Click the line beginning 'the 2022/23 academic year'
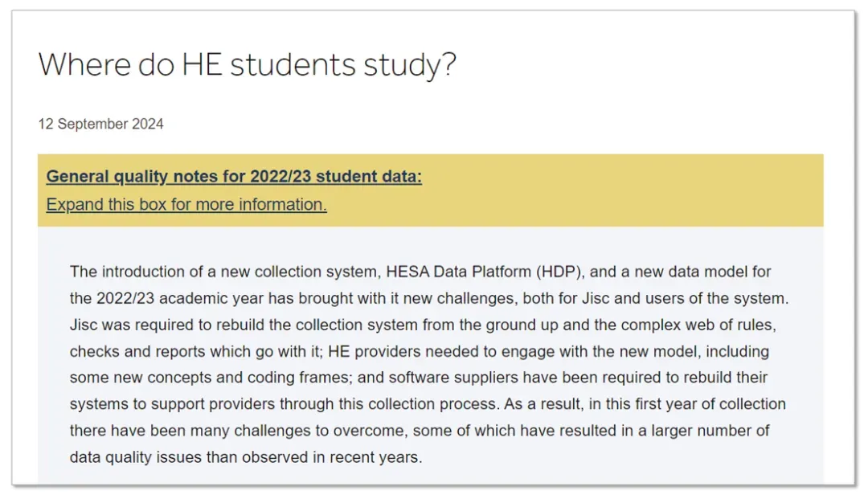 coord(429,298)
